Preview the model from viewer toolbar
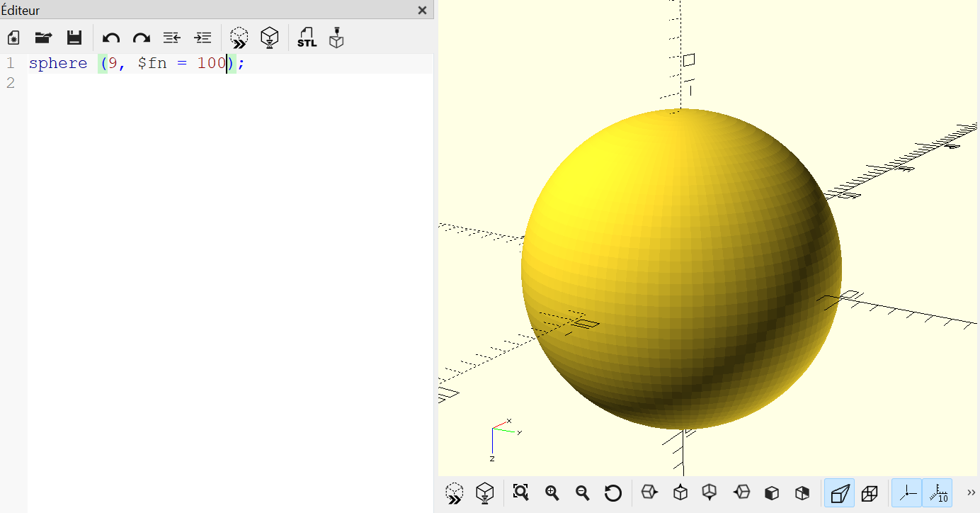This screenshot has height=513, width=980. click(x=455, y=492)
